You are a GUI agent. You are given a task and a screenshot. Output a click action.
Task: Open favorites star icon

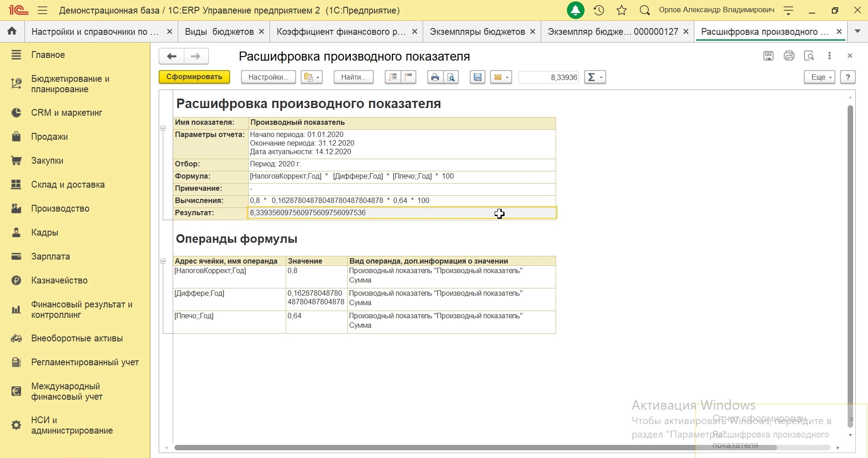[622, 10]
